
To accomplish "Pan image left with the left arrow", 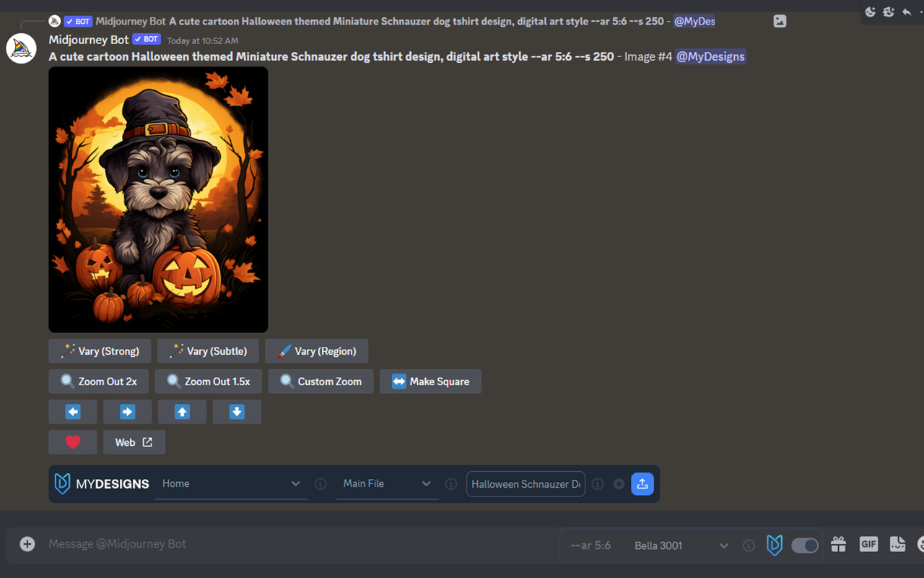I will click(x=73, y=412).
